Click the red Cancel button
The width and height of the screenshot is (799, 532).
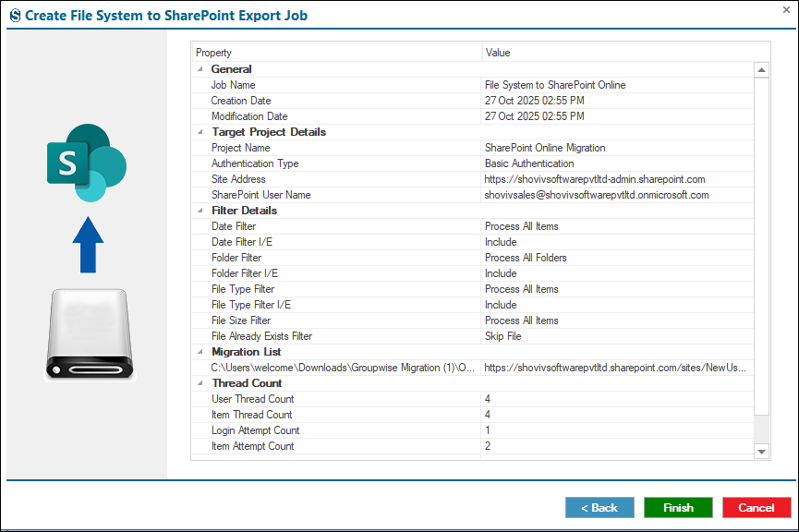point(757,508)
